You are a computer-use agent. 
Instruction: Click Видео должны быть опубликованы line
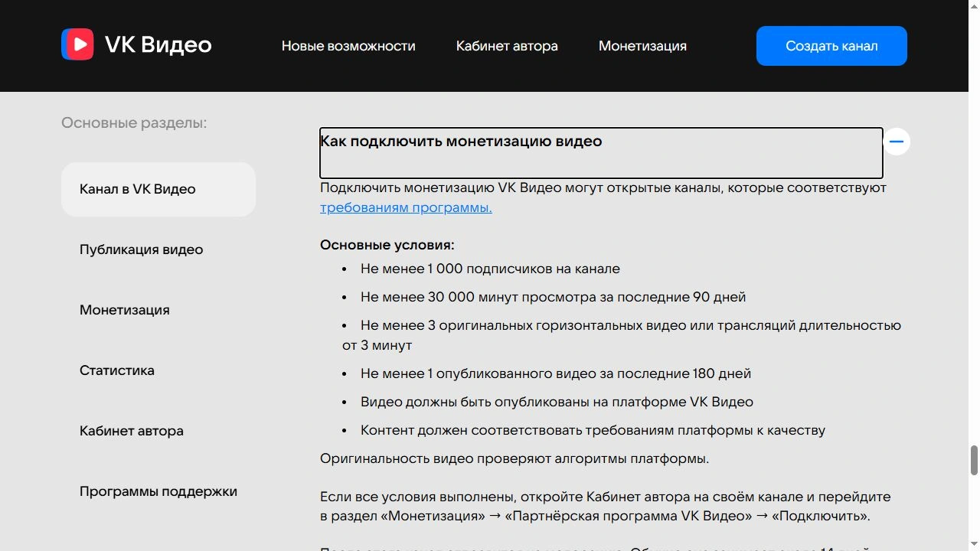click(x=557, y=402)
